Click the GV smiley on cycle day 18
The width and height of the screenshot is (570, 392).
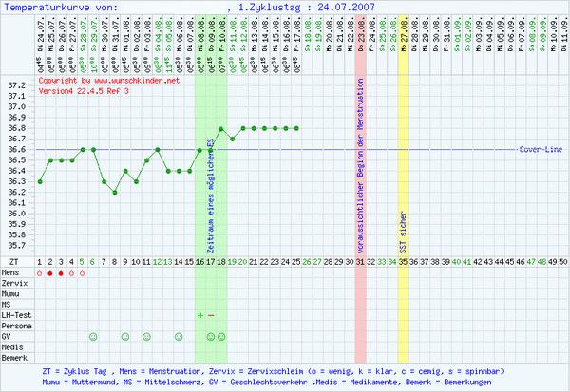tap(221, 336)
